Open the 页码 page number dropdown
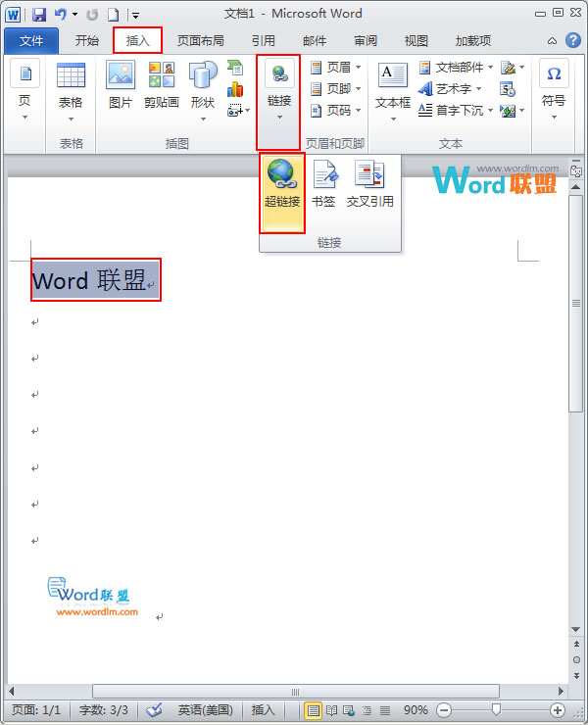 (x=336, y=111)
